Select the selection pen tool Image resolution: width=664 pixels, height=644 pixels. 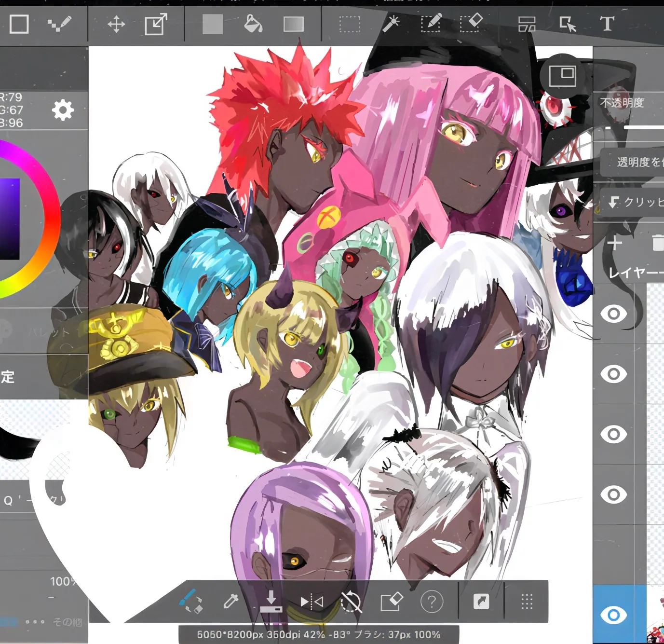tap(431, 23)
